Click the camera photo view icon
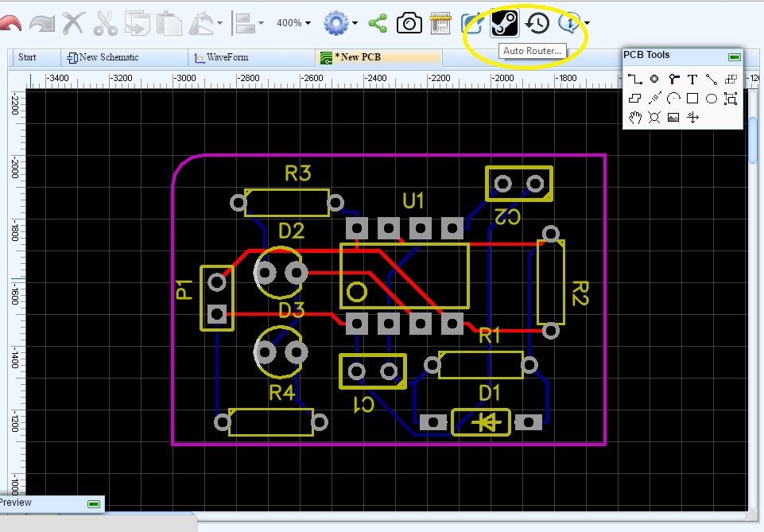Screen dimensions: 764x532 click(x=409, y=23)
